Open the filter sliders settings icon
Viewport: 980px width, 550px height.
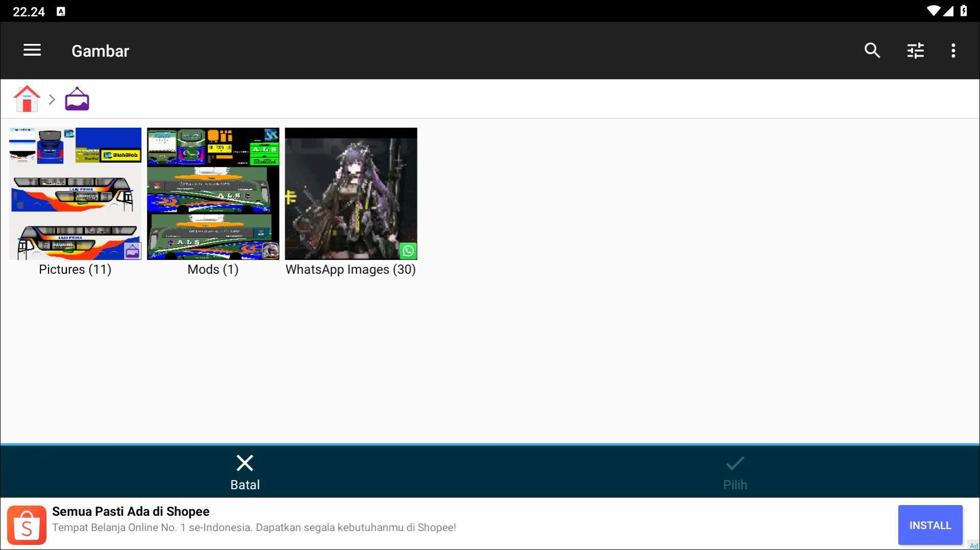915,51
